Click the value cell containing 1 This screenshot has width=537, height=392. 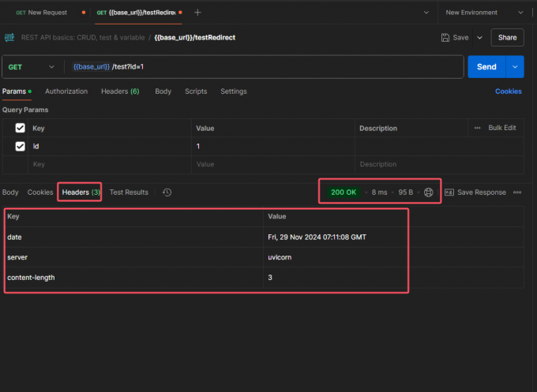(273, 147)
